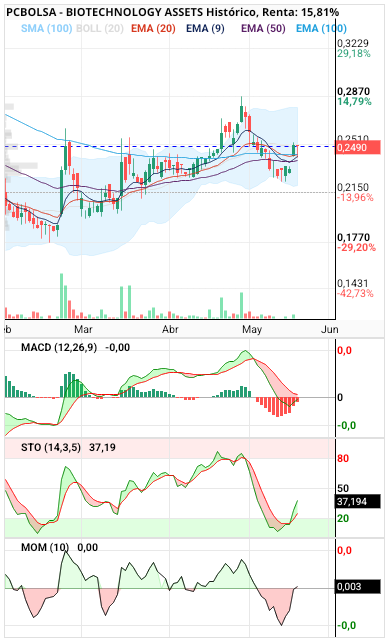Click the 29,18% percentage label
The width and height of the screenshot is (389, 642).
pyautogui.click(x=354, y=53)
